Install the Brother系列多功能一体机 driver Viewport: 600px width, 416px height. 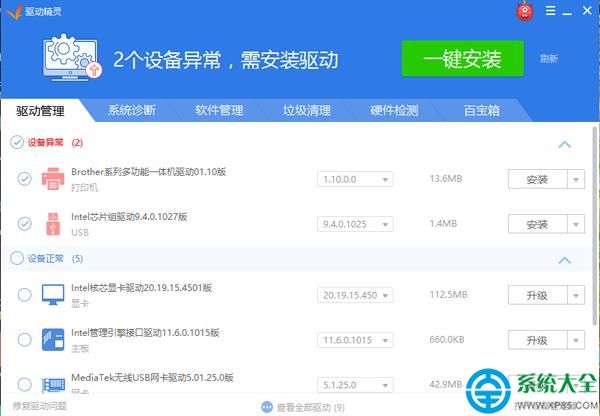537,179
